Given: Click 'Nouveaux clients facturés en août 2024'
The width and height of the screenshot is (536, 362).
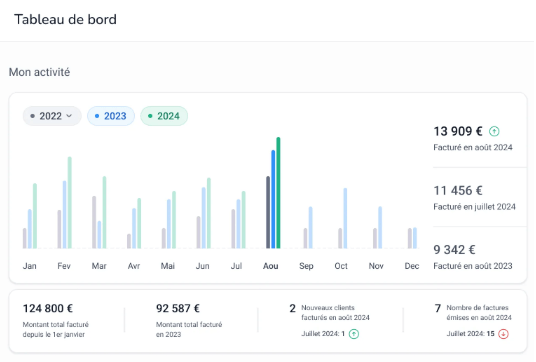Looking at the screenshot, I should coord(335,312).
